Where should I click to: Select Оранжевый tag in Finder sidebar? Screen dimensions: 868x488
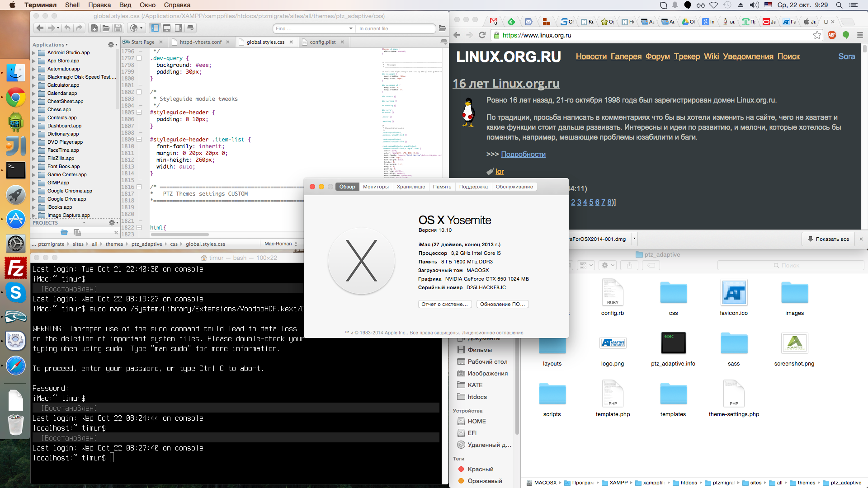pyautogui.click(x=485, y=481)
